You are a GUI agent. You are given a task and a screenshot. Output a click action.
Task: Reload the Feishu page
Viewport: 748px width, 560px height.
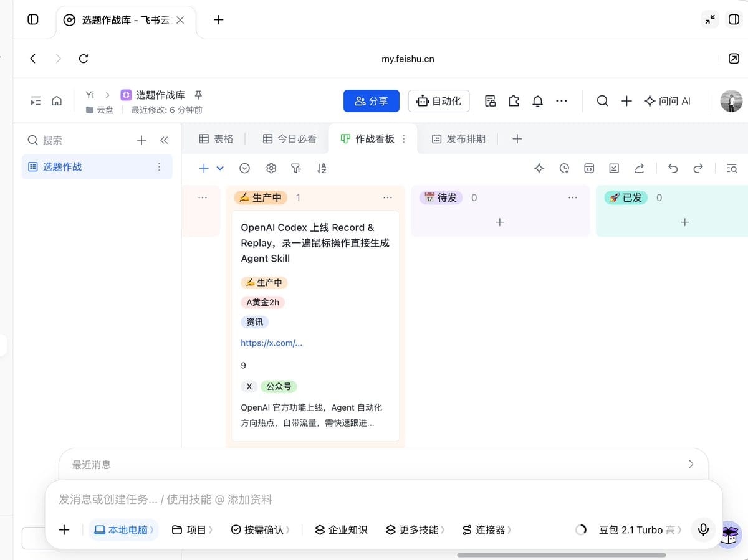(x=84, y=59)
